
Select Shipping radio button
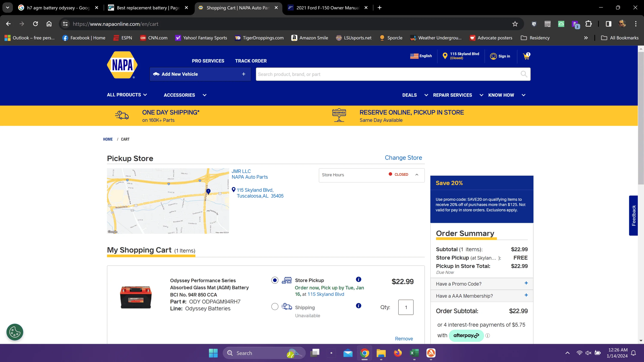(x=275, y=306)
